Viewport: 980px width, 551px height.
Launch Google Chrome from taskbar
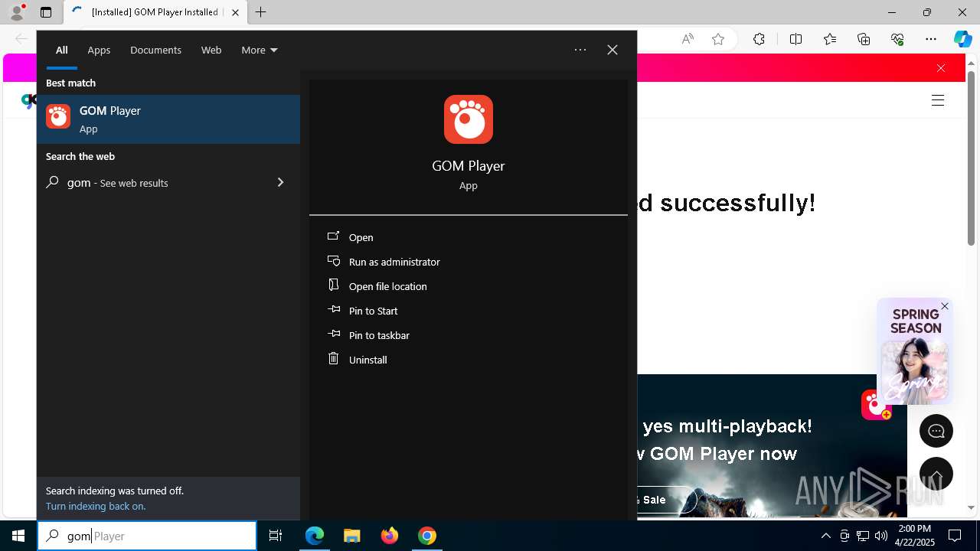coord(427,536)
